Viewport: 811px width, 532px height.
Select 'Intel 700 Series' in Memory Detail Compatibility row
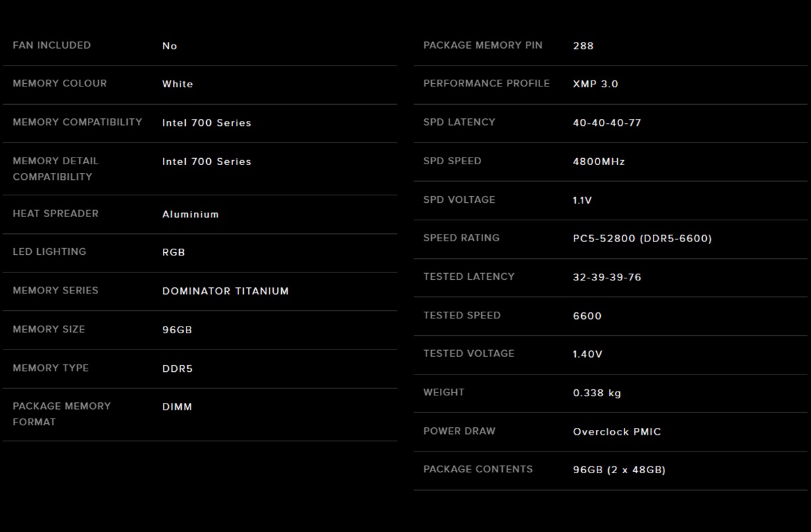point(207,162)
